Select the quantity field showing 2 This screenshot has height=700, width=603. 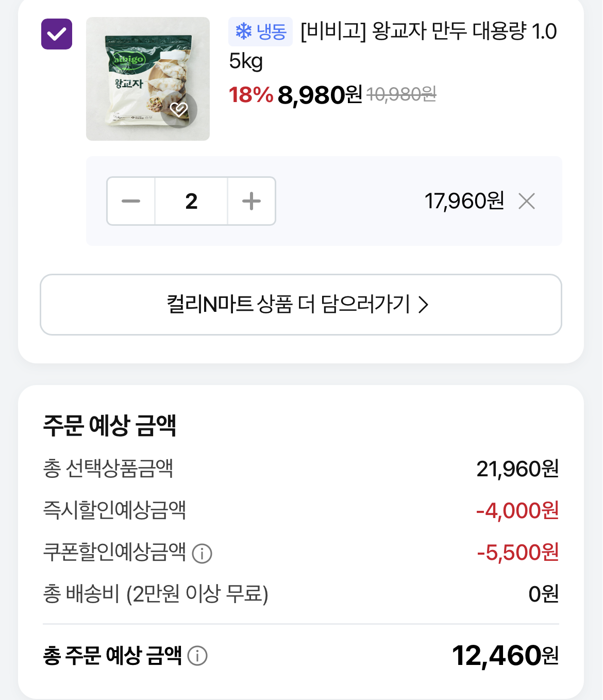pos(191,201)
